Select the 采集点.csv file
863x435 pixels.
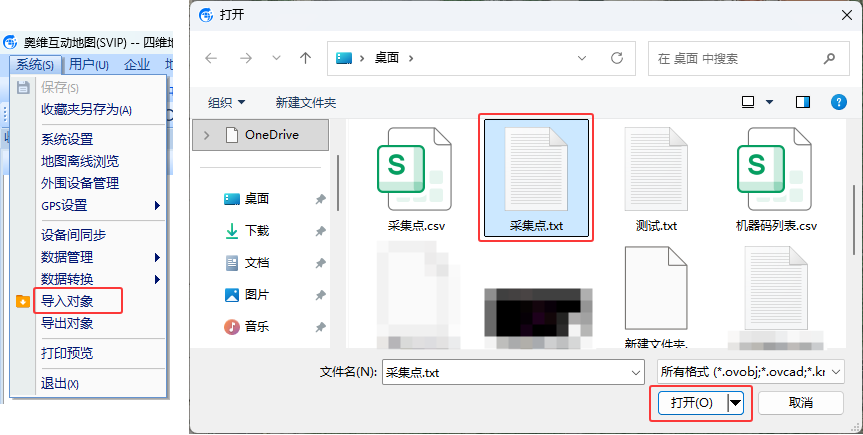point(416,179)
